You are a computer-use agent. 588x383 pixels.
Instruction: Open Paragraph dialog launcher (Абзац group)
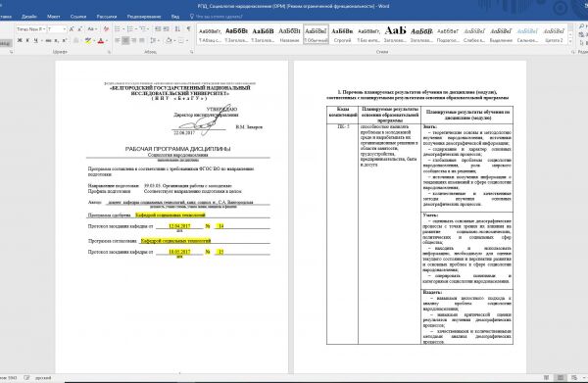(192, 52)
